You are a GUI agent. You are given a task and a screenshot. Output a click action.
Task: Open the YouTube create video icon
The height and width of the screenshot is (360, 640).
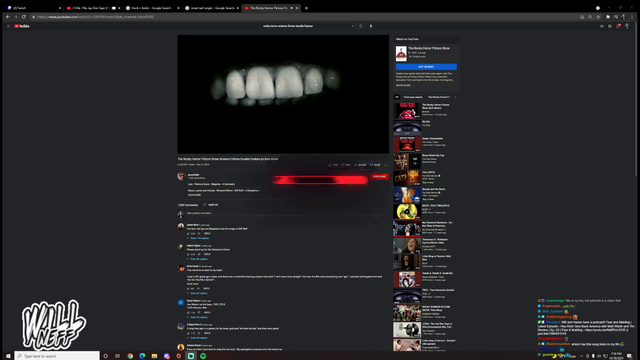[x=602, y=26]
